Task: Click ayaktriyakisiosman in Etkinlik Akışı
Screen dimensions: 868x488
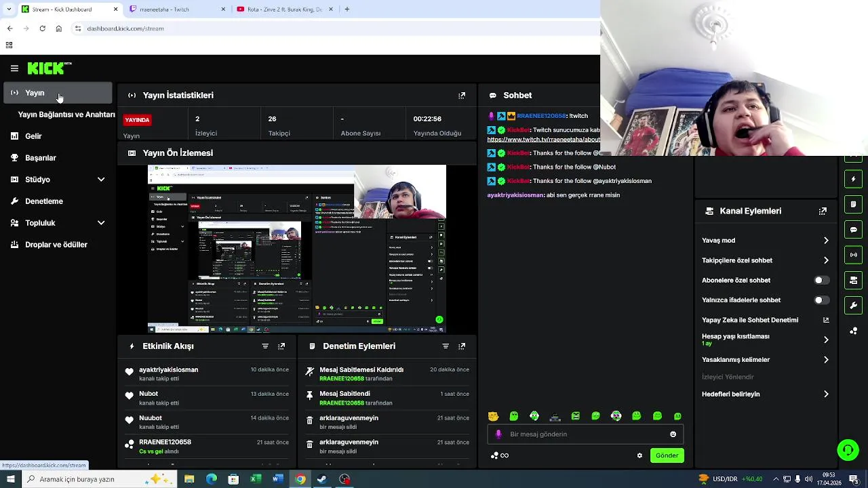Action: pos(169,370)
